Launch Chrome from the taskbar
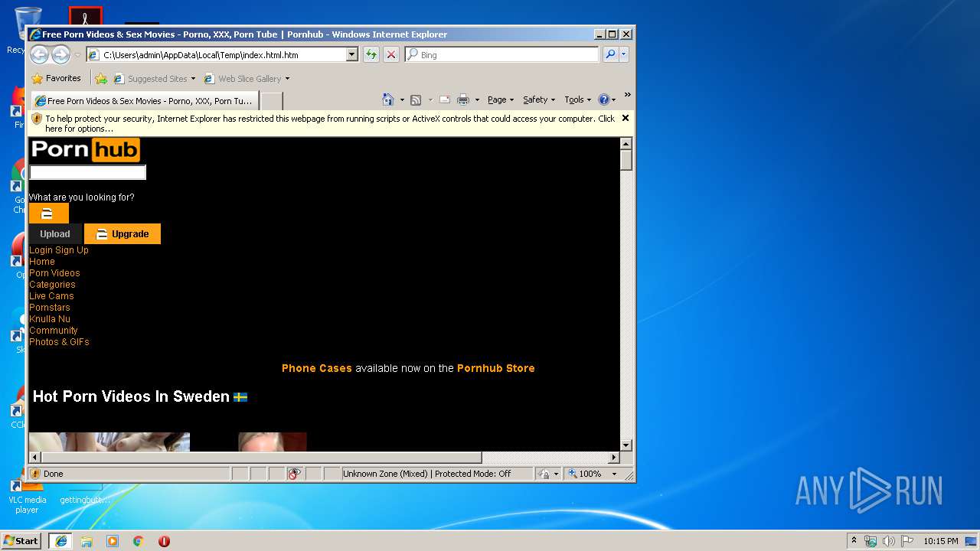 (x=139, y=541)
